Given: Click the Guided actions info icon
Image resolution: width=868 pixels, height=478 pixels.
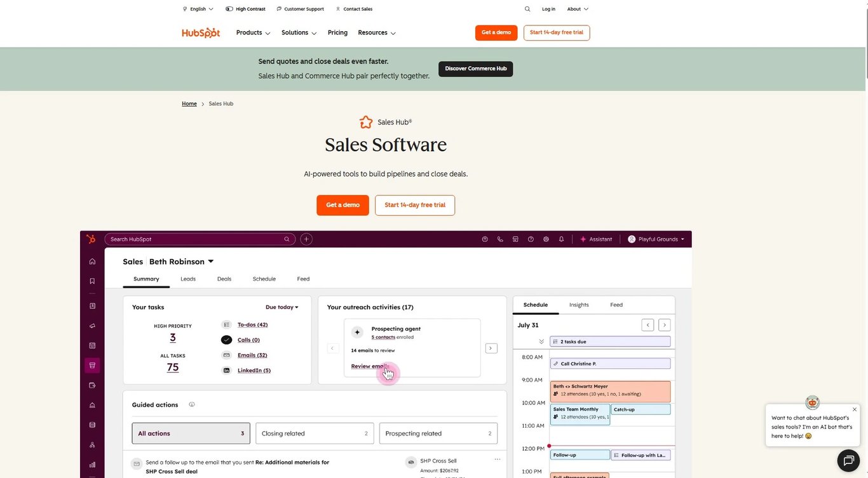Looking at the screenshot, I should point(192,404).
